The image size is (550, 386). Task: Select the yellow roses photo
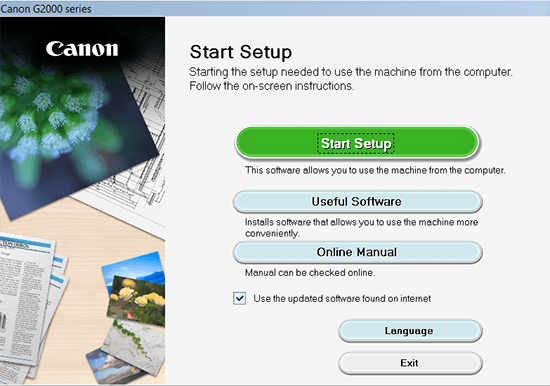click(137, 300)
